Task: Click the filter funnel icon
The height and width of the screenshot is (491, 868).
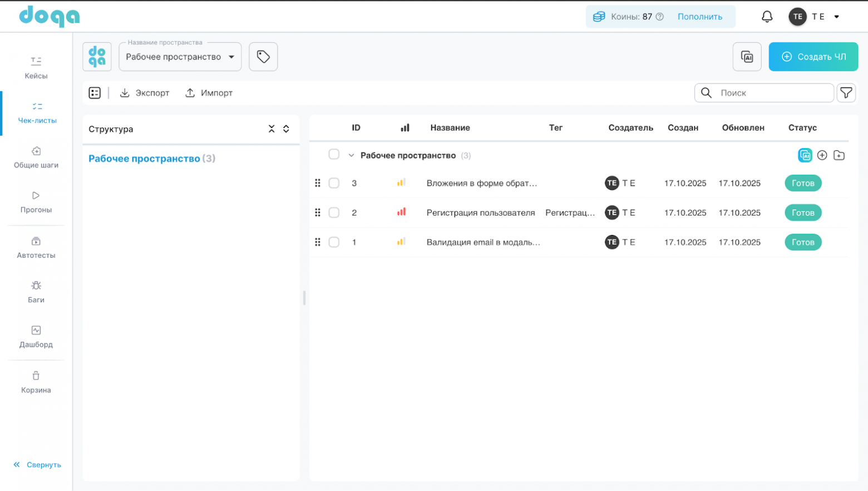Action: (846, 93)
